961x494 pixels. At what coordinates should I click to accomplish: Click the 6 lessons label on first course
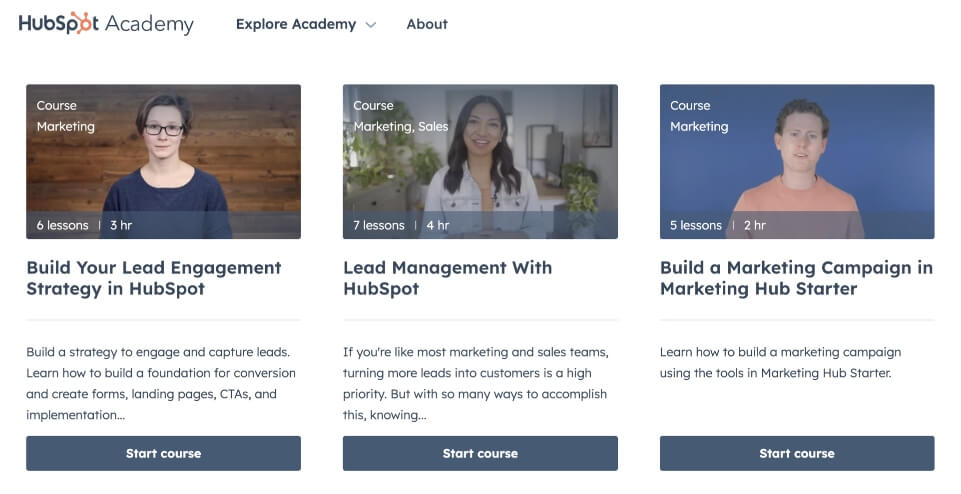click(63, 225)
